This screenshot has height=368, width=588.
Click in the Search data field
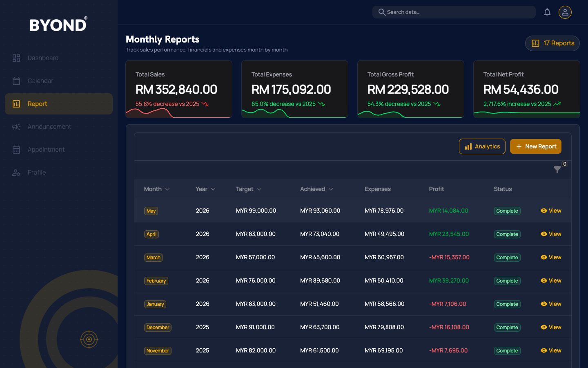(x=454, y=12)
